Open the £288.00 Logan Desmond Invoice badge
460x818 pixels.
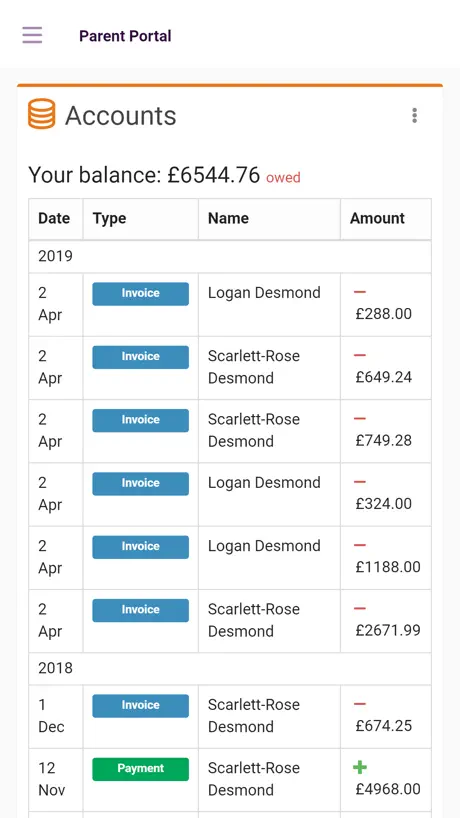[x=140, y=294]
